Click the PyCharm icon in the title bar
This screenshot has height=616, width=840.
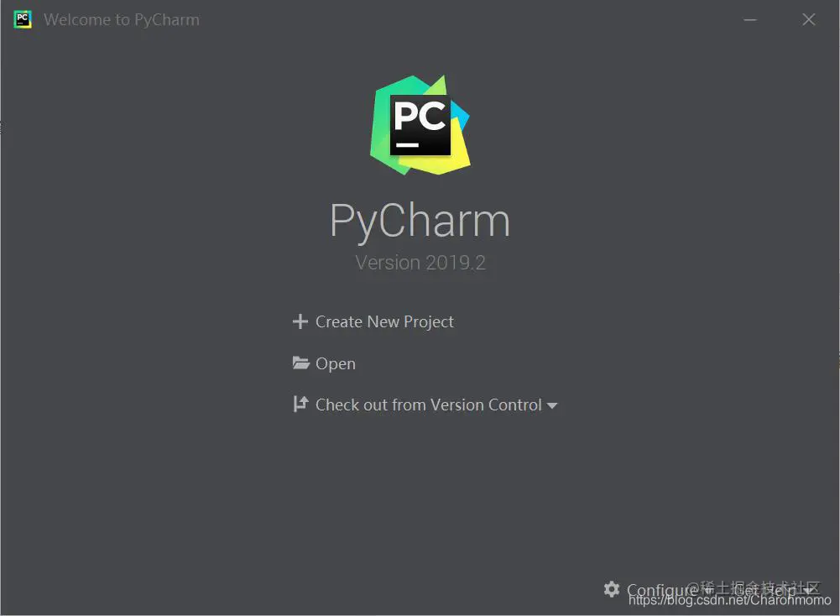tap(23, 19)
